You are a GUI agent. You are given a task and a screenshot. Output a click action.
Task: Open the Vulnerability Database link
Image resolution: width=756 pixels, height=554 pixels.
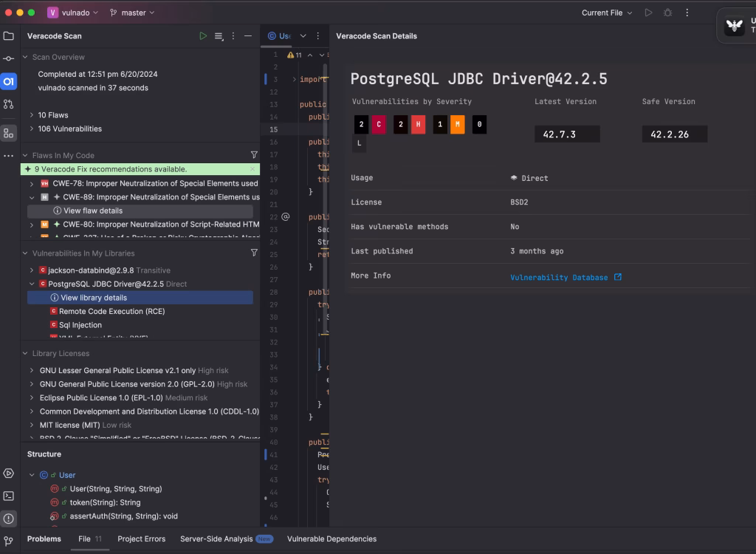(x=566, y=277)
